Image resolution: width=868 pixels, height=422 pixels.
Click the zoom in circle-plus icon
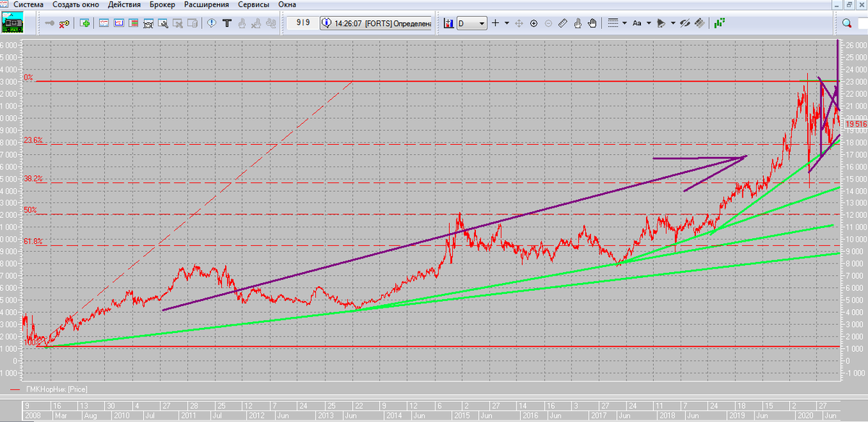[x=534, y=23]
